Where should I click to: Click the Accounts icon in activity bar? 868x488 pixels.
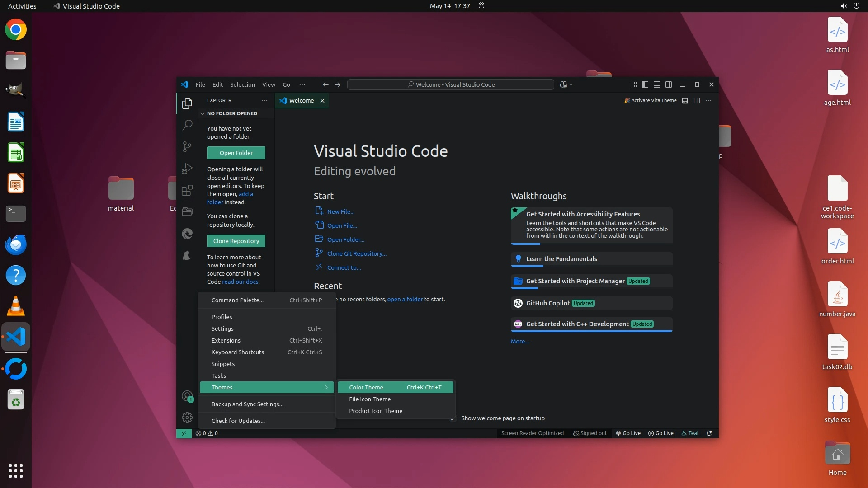tap(187, 396)
